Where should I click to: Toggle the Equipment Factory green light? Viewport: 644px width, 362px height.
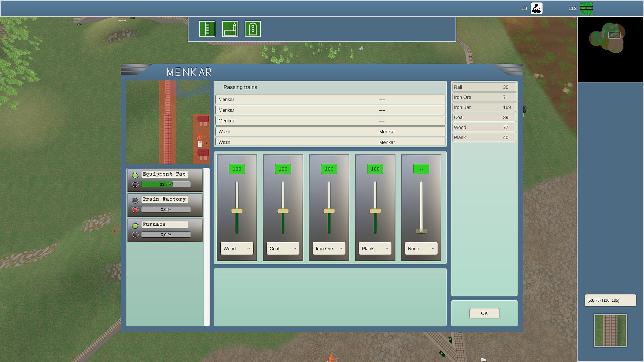[135, 175]
